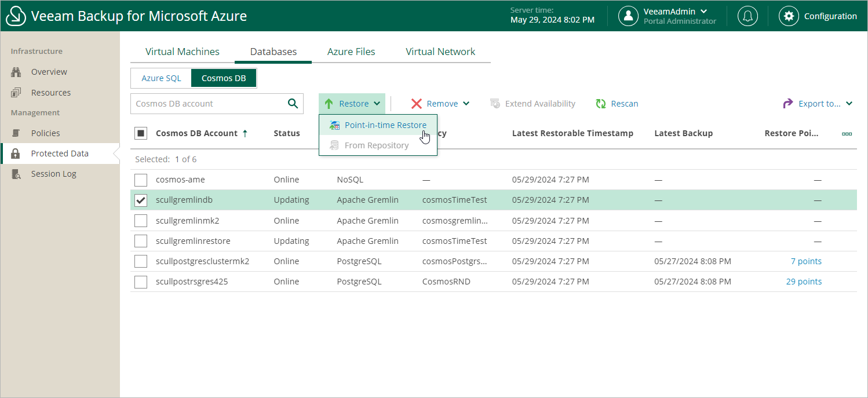Toggle the select-all header checkbox
868x398 pixels.
(141, 133)
